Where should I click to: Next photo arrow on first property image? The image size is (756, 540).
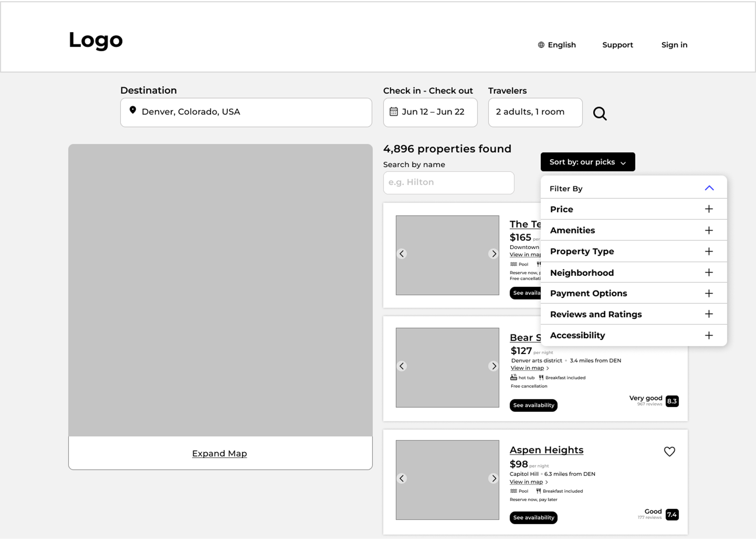[494, 254]
